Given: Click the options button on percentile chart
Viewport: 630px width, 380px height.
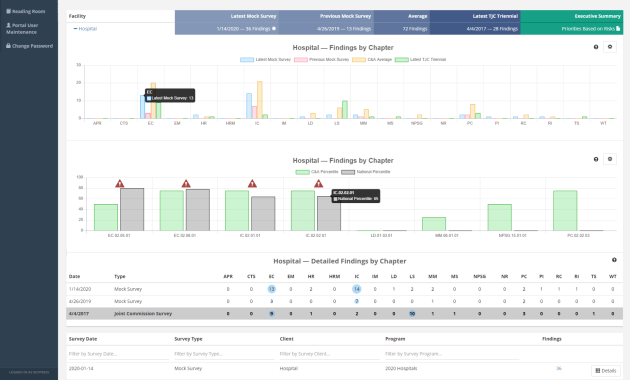Looking at the screenshot, I should point(610,159).
